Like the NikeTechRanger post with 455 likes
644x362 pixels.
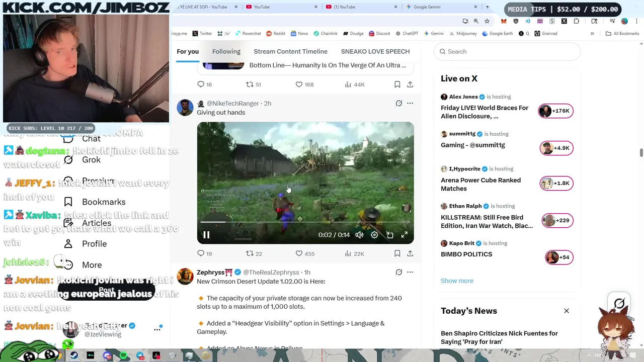click(x=305, y=253)
